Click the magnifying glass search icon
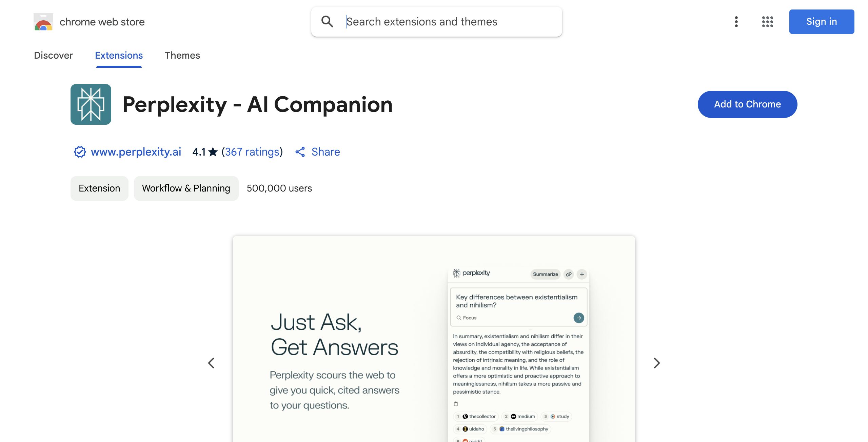The width and height of the screenshot is (868, 442). coord(327,22)
